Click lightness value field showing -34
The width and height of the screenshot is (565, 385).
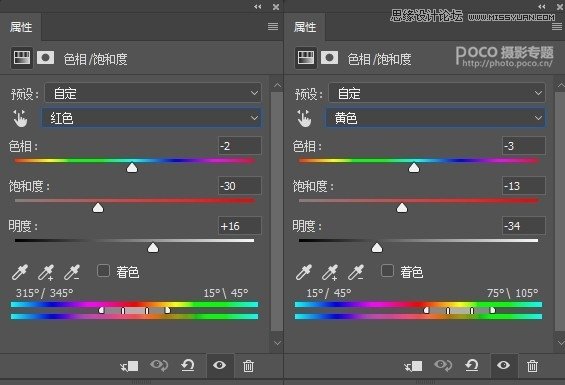[524, 226]
